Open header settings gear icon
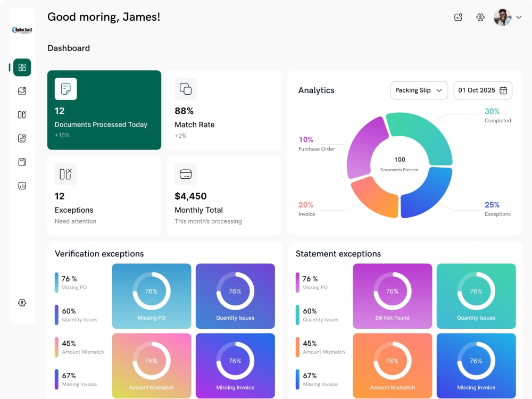This screenshot has width=532, height=399. (480, 17)
